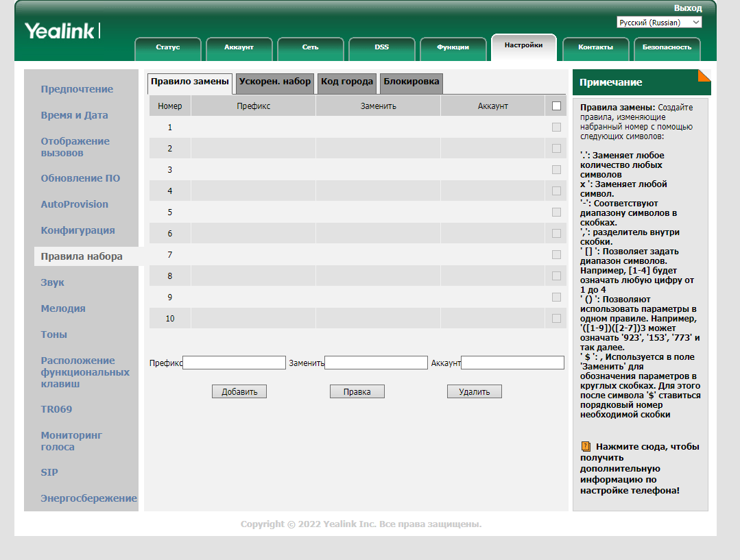This screenshot has width=740, height=560.
Task: Click the Правка button
Action: (357, 391)
